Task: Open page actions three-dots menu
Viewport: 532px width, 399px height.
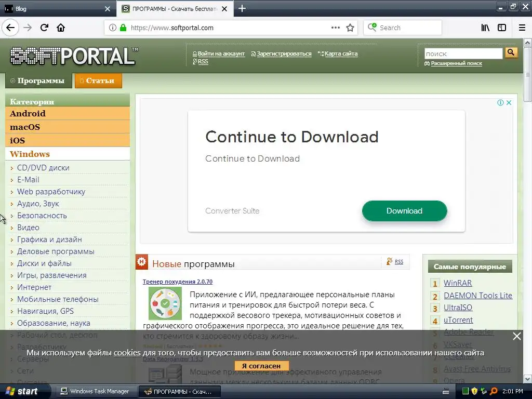Action: tap(335, 28)
